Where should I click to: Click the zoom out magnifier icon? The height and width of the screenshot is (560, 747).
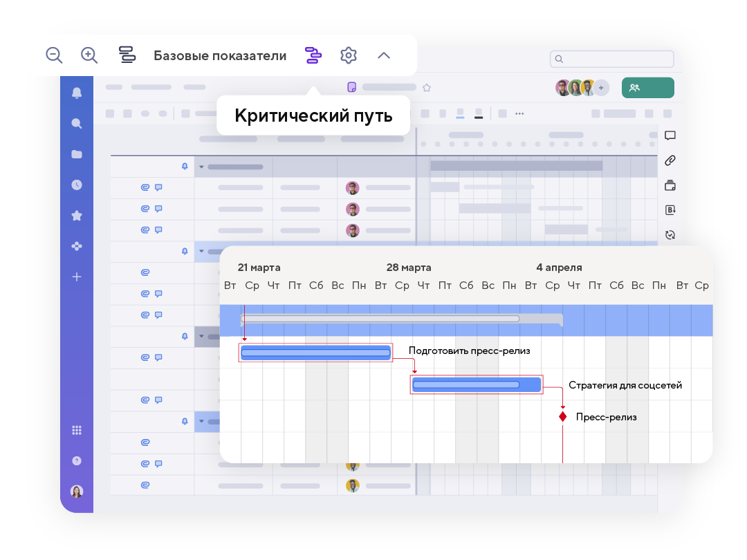54,55
